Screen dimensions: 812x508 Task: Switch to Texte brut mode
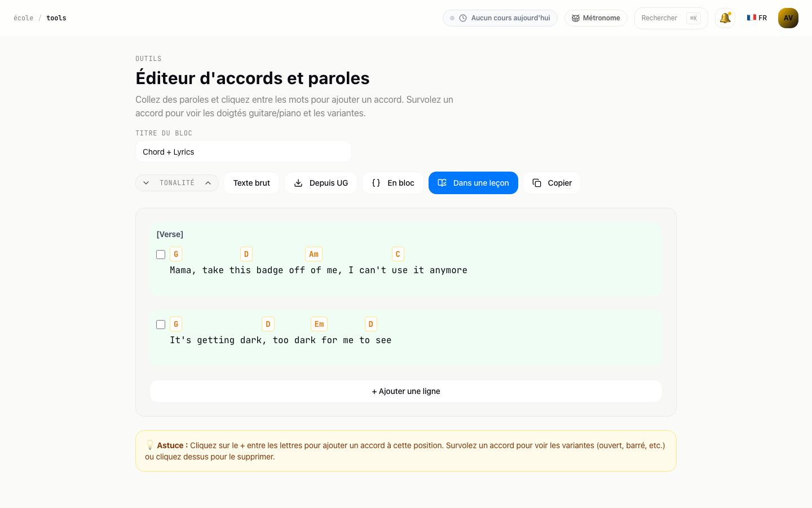(x=251, y=183)
